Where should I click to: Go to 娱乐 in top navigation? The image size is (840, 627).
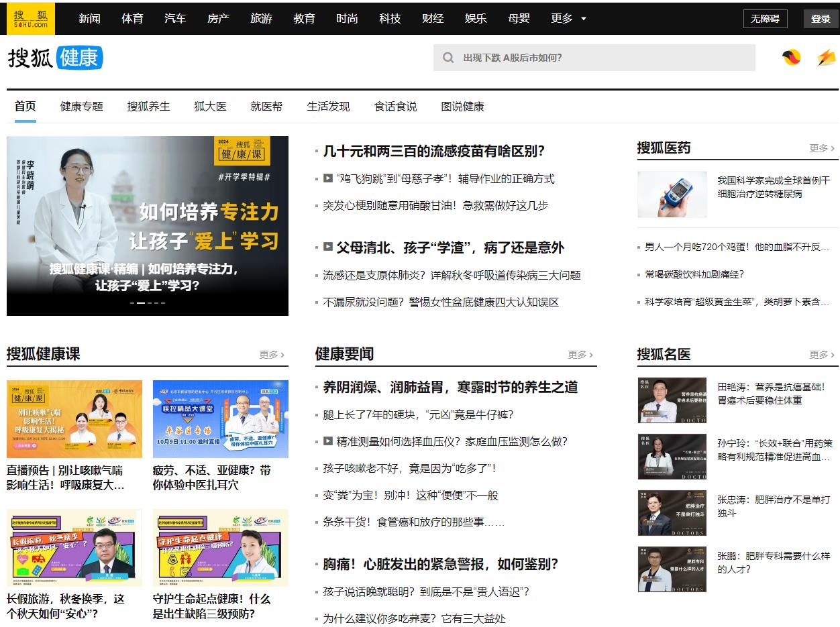pyautogui.click(x=476, y=19)
